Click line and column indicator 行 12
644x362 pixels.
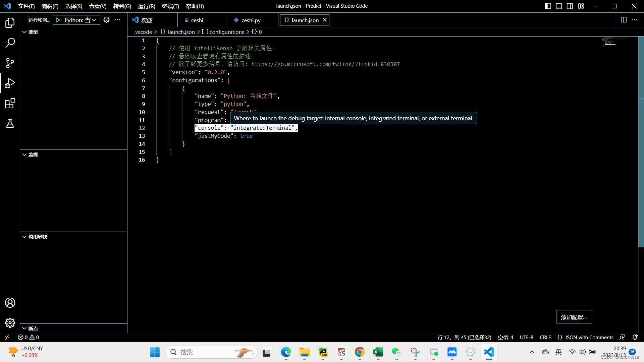[x=464, y=337]
